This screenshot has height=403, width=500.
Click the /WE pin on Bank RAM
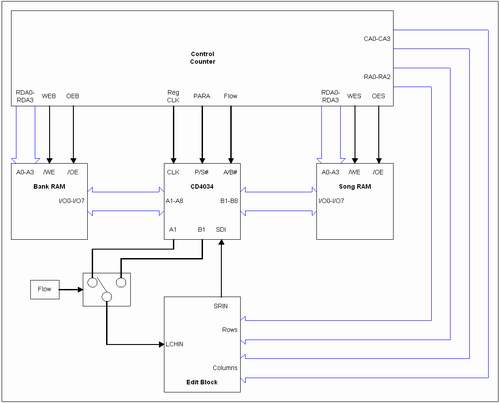(49, 172)
